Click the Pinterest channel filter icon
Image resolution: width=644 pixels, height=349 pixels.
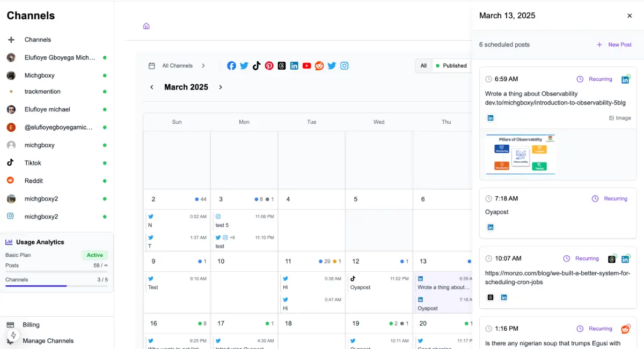click(x=269, y=66)
